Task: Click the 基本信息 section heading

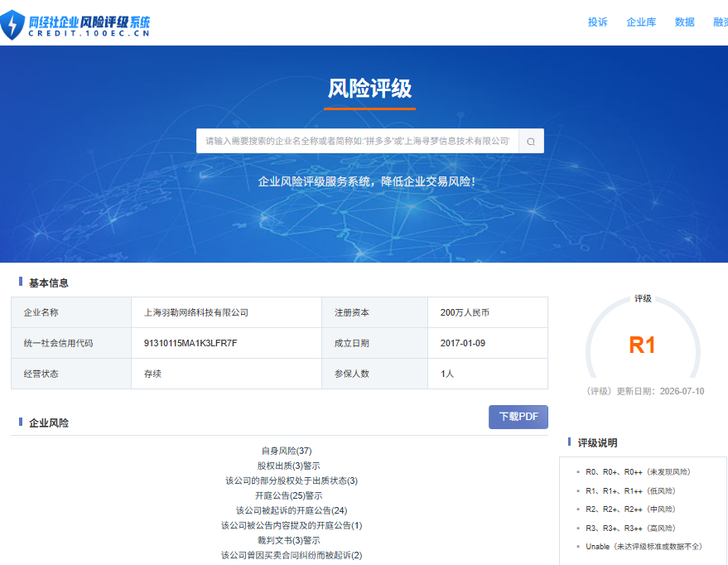Action: 49,282
